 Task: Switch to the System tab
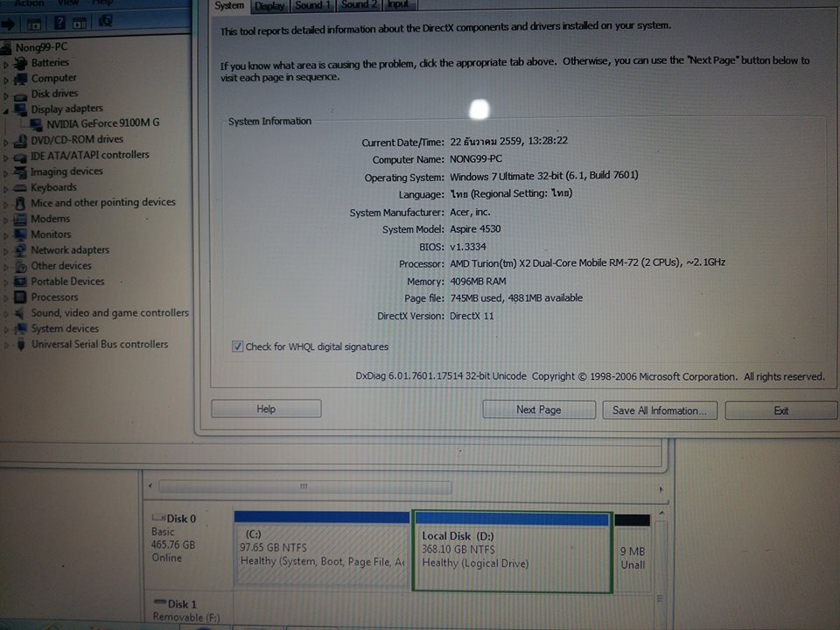coord(228,6)
